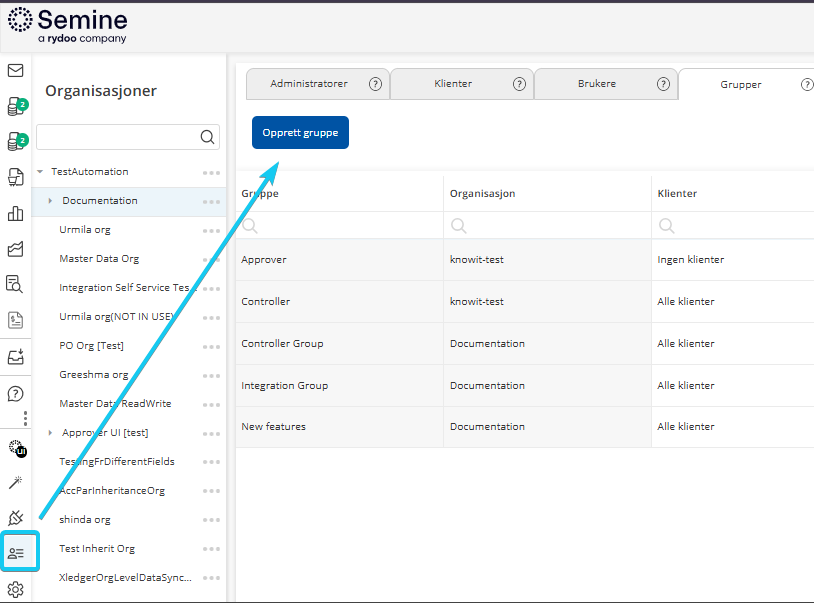Switch to the Brukere tab

(x=597, y=84)
